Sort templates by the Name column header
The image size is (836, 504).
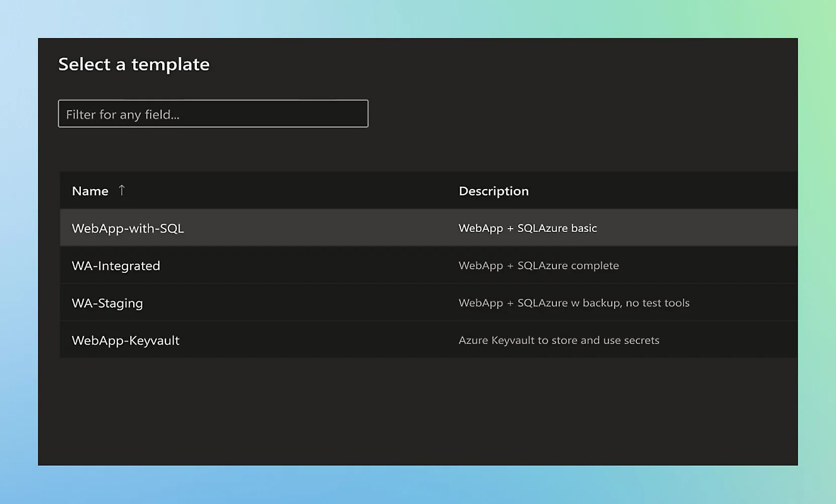90,191
